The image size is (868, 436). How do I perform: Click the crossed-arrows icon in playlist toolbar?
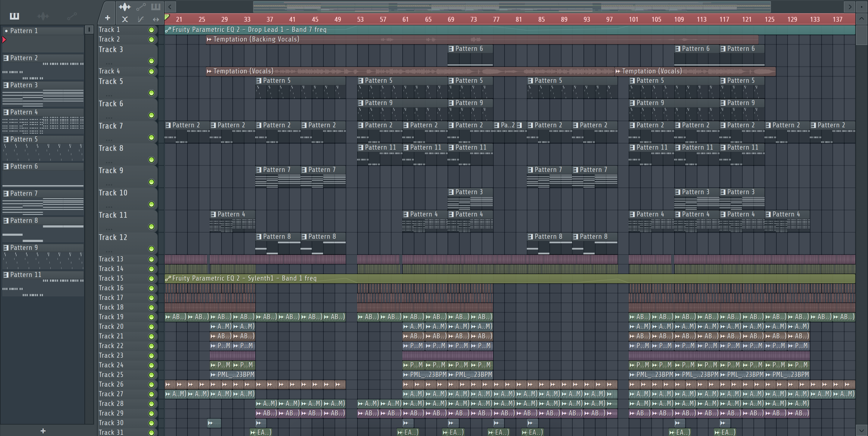(x=125, y=19)
